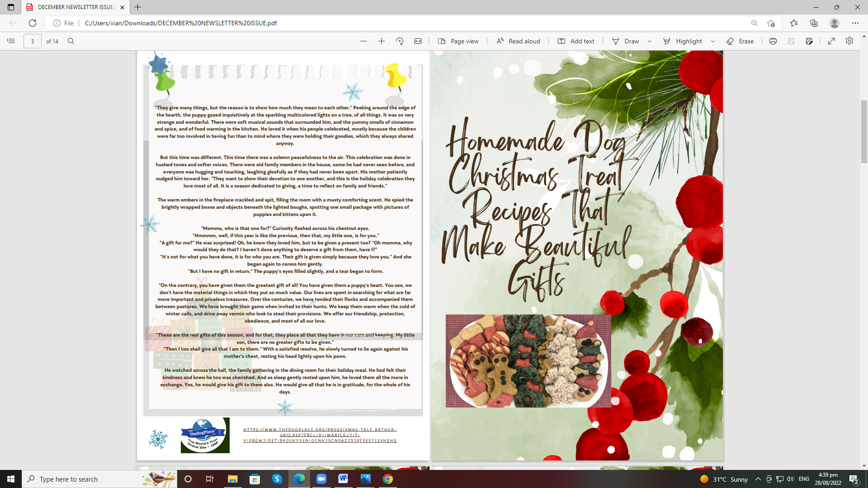Enter full screen mode

pyautogui.click(x=831, y=41)
